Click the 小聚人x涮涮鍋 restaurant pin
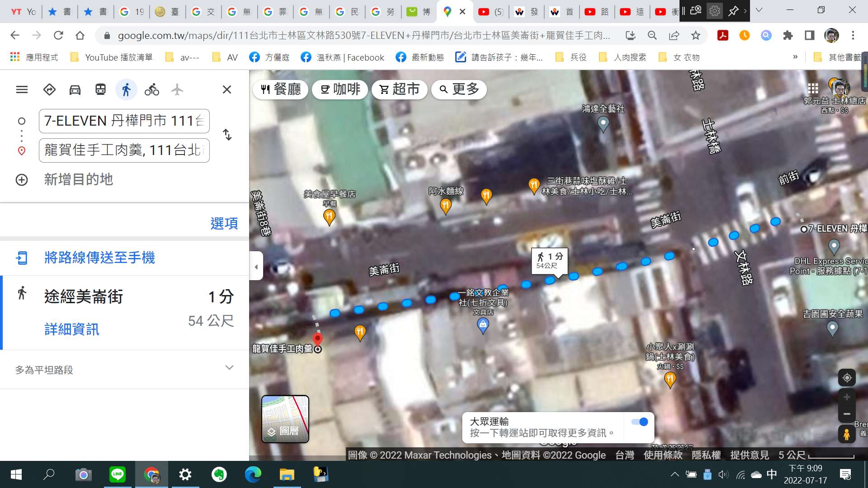 click(x=670, y=380)
